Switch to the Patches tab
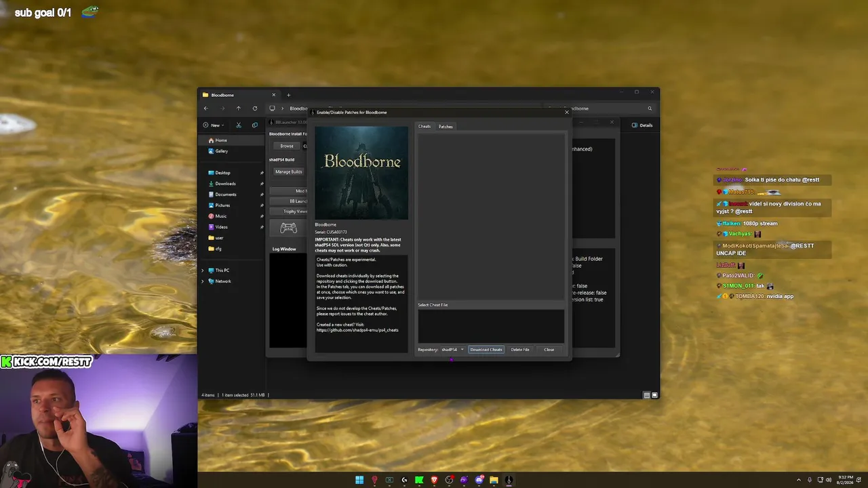This screenshot has width=868, height=488. click(x=446, y=127)
